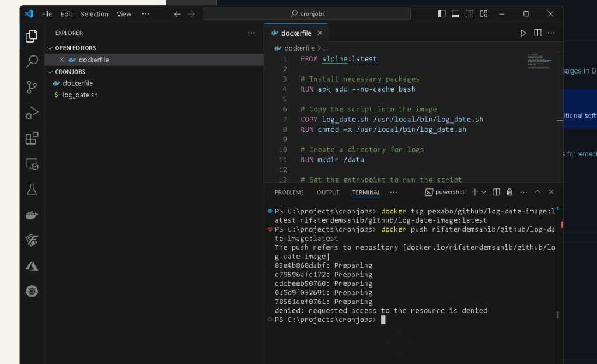Switch to the Output tab
This screenshot has width=597, height=364.
pos(328,192)
